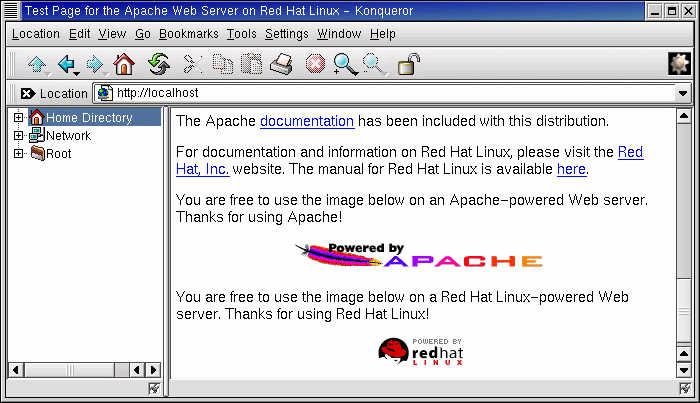Open the location history dropdown arrow

683,93
